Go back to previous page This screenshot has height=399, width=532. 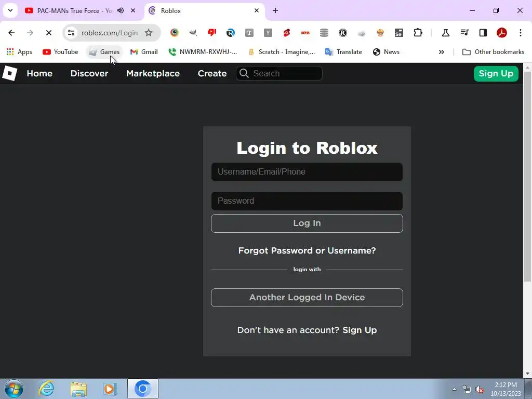pyautogui.click(x=11, y=33)
